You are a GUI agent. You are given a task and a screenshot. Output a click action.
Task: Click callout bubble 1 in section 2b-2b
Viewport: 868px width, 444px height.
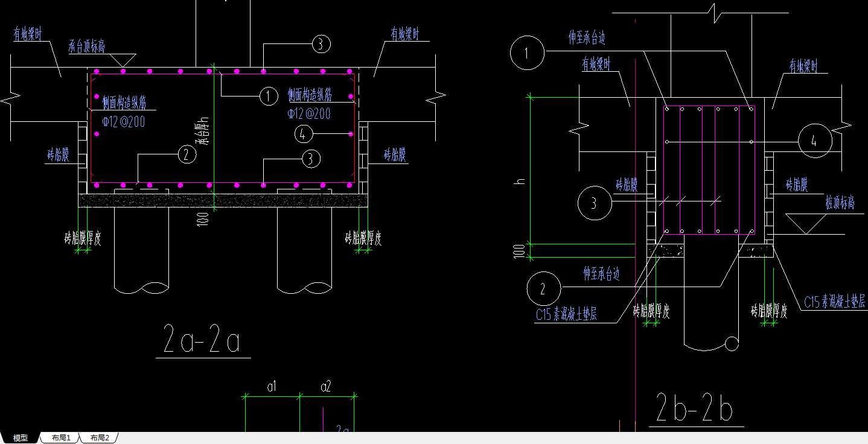527,52
